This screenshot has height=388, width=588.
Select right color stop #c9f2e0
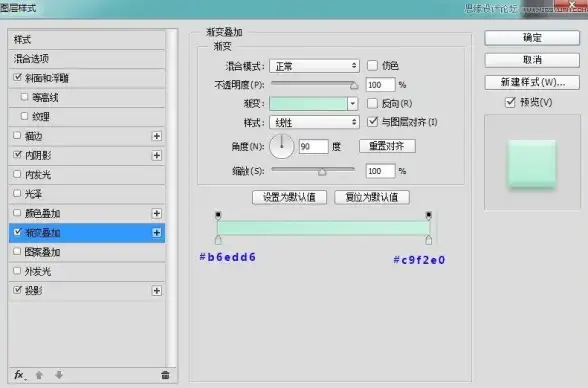[429, 240]
